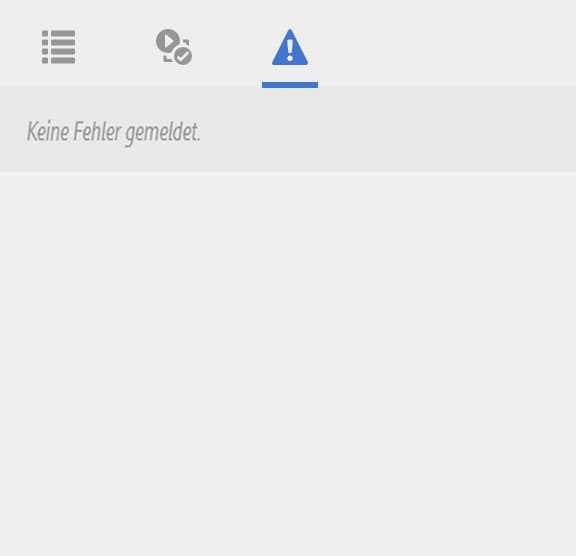
Task: Click the exclamation mark triangle icon
Action: pos(290,47)
